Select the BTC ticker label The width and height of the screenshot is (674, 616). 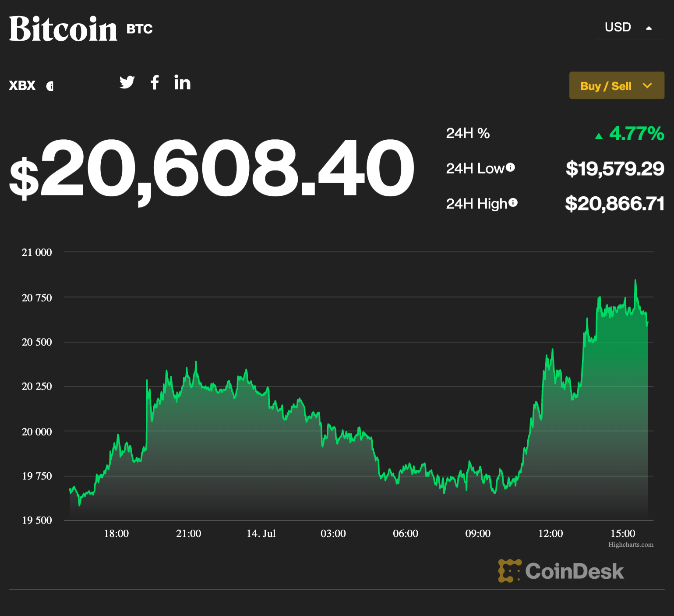[x=139, y=29]
